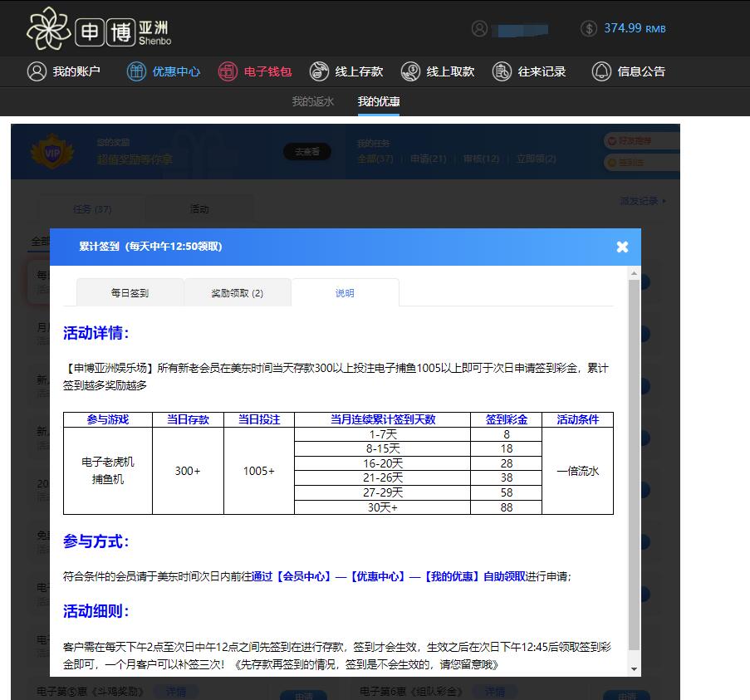This screenshot has width=750, height=700.
Task: Open the 奖励领取 (2) tab
Action: coord(238,292)
